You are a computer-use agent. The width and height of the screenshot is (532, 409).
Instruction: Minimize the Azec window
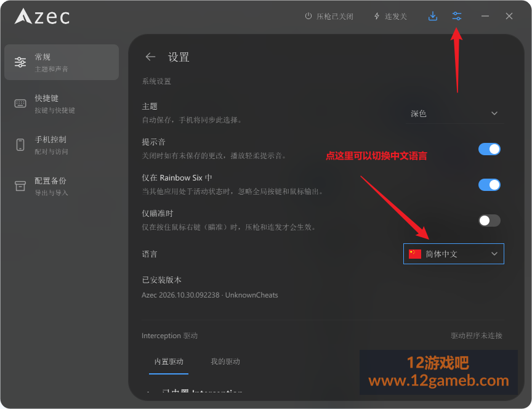pyautogui.click(x=485, y=16)
